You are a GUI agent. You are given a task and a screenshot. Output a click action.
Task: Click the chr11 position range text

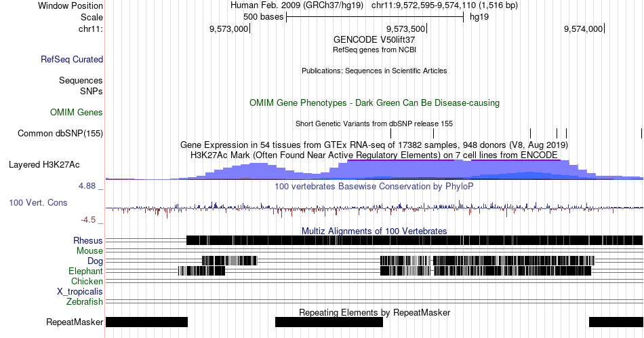[445, 5]
